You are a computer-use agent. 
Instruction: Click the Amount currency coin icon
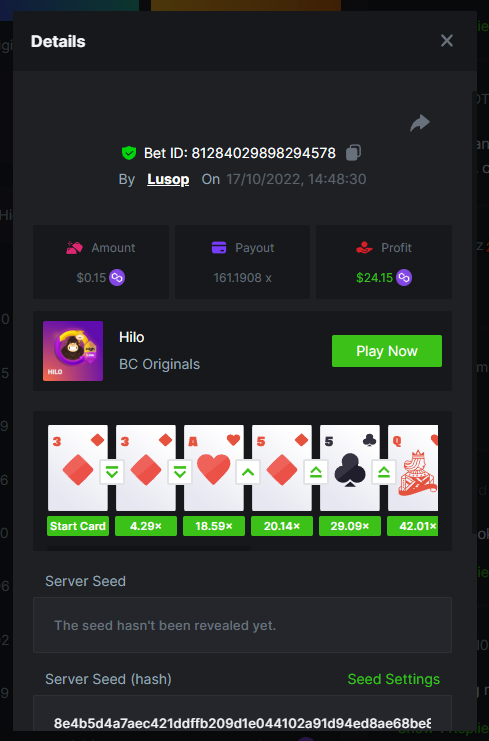(117, 277)
